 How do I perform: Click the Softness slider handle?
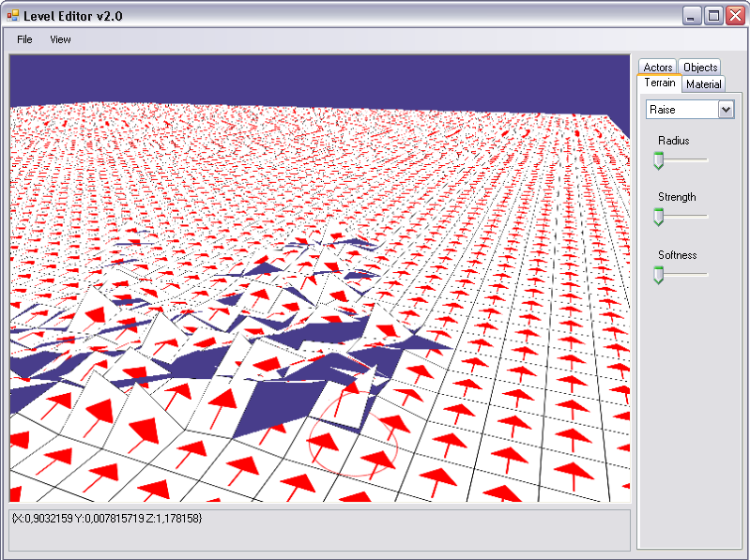[659, 275]
